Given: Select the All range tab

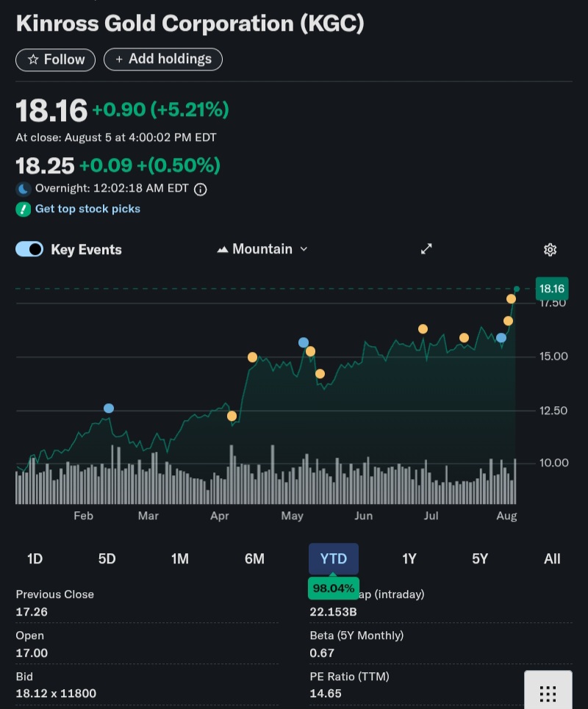Looking at the screenshot, I should [x=552, y=559].
